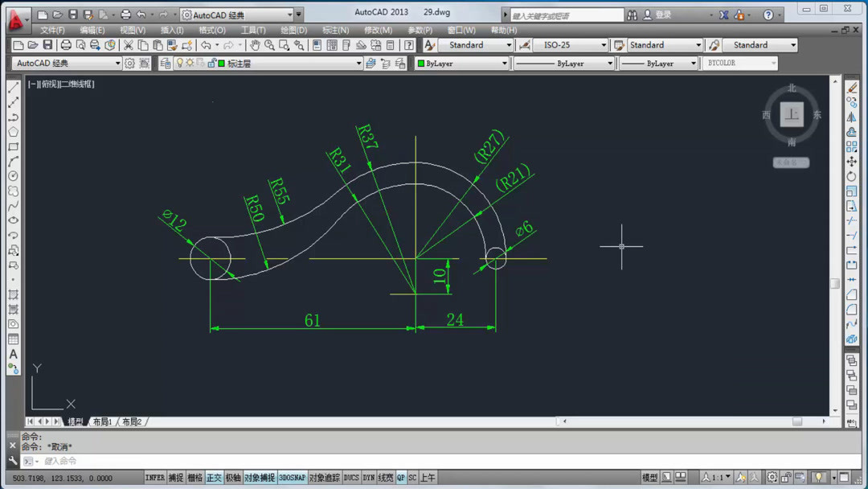Toggle 正交 (Ortho) mode in status bar
The height and width of the screenshot is (489, 868).
point(213,476)
